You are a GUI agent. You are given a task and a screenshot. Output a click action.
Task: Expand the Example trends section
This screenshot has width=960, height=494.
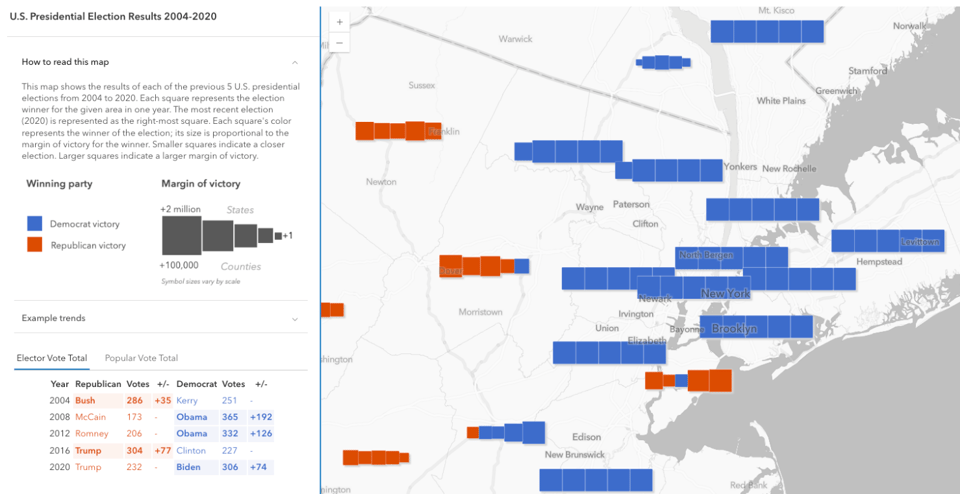tap(295, 318)
